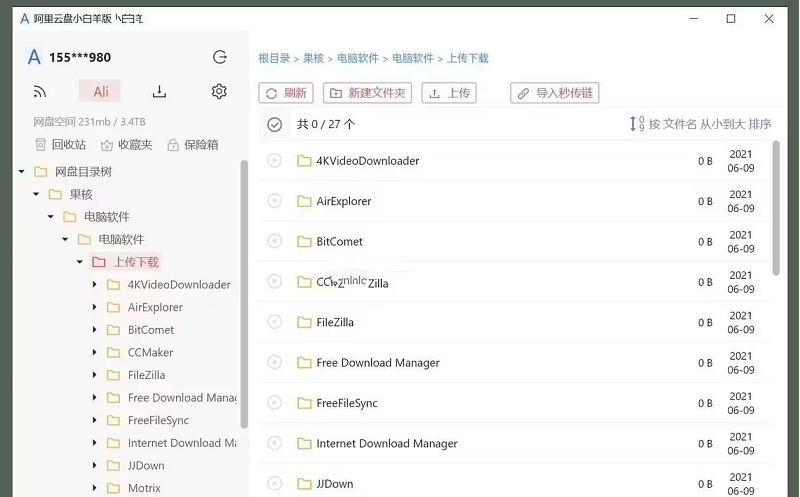Select the JJDown row radio circle
The width and height of the screenshot is (800, 497).
tap(274, 483)
